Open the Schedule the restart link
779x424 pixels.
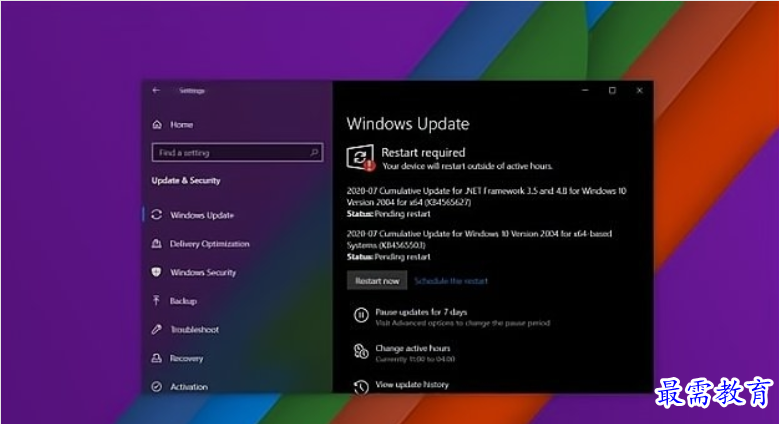[x=451, y=281]
